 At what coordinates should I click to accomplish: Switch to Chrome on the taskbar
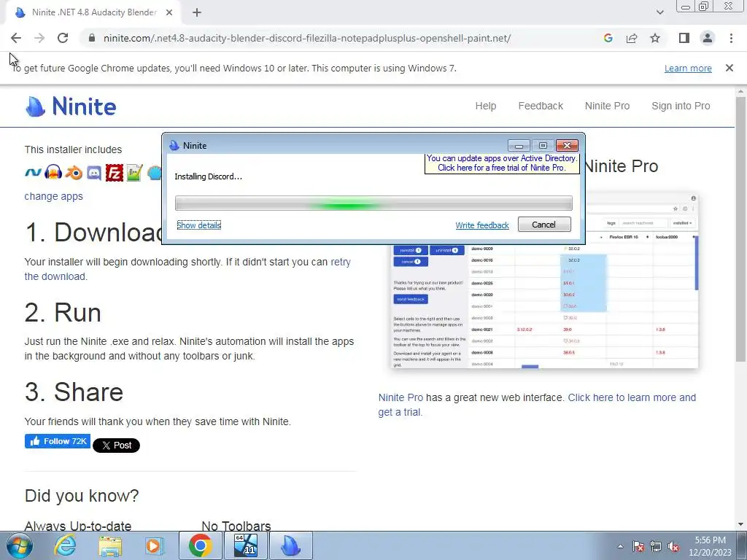coord(200,545)
